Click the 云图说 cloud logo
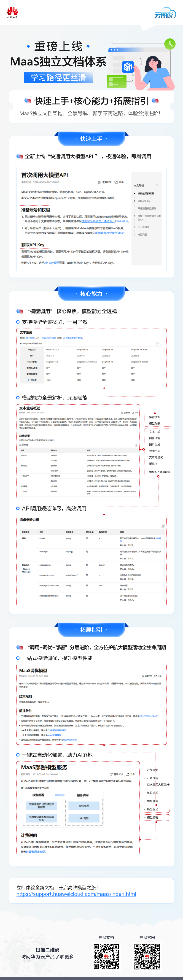This screenshot has width=183, height=980. [165, 13]
